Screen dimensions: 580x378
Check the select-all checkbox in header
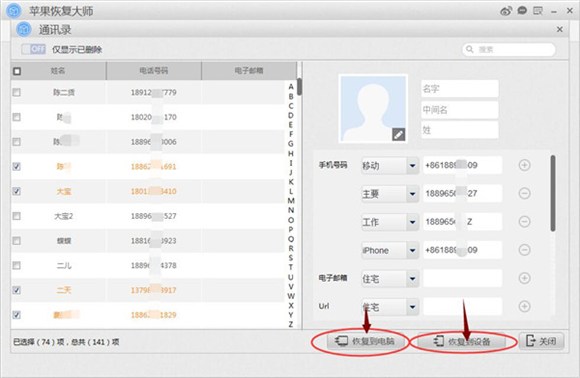pos(17,71)
